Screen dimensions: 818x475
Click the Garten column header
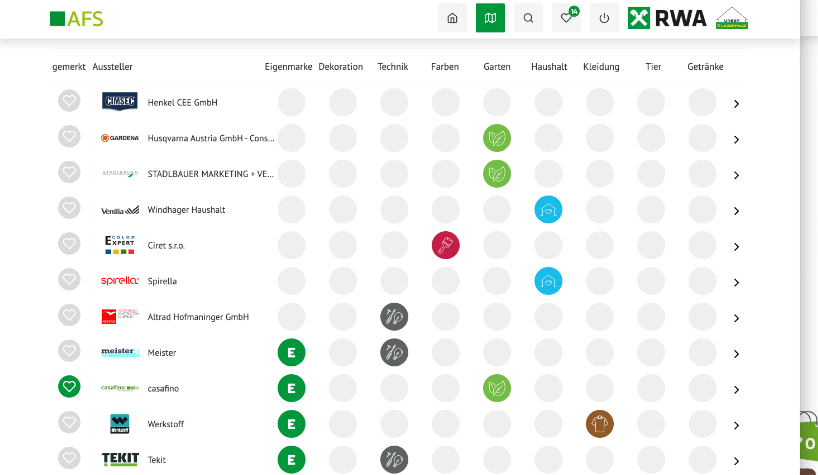tap(497, 67)
